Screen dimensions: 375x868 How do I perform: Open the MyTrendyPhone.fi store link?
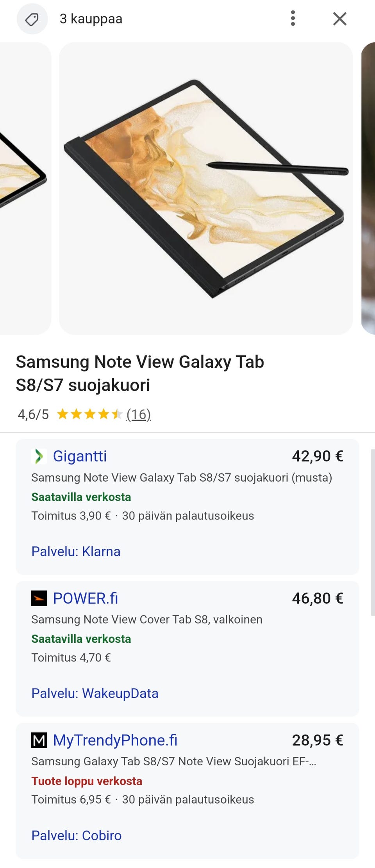coord(115,740)
